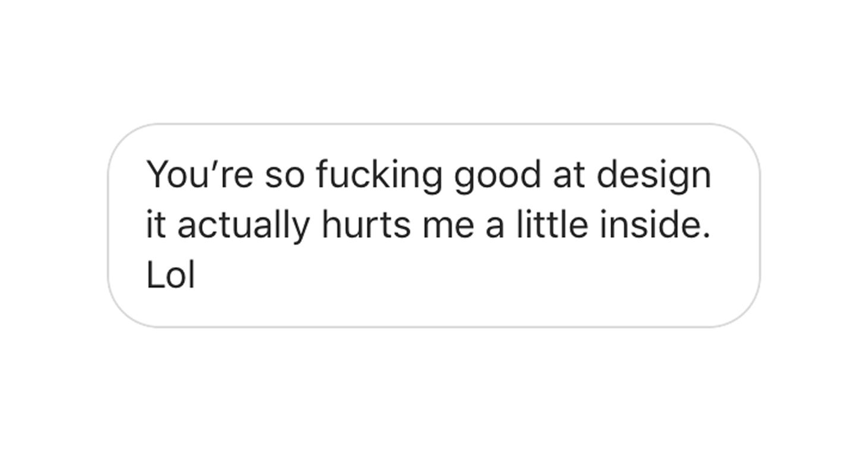Click the word "You're" in the message
868x452 pixels.
coord(200,175)
